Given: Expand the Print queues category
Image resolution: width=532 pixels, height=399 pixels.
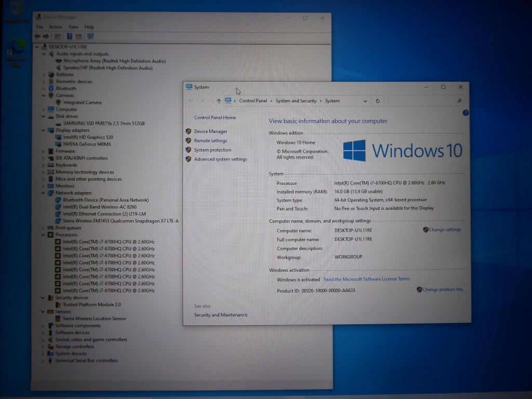Looking at the screenshot, I should pos(43,228).
